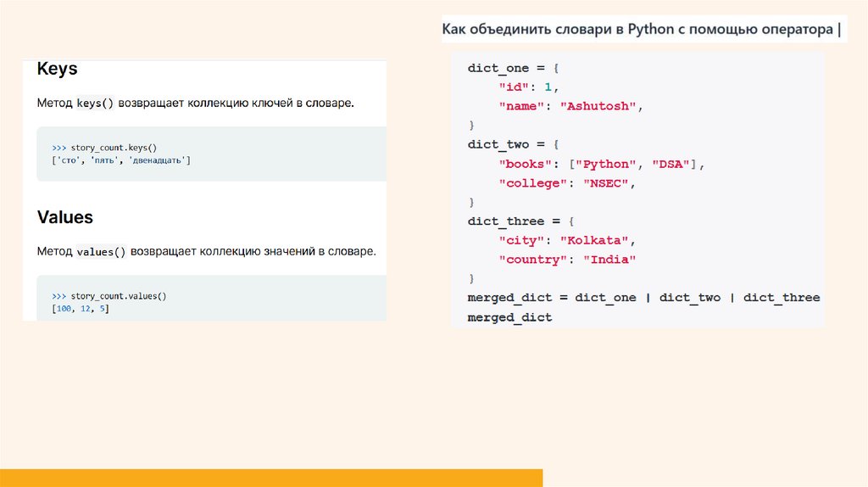Click the "dict_three = {" line

click(x=520, y=221)
